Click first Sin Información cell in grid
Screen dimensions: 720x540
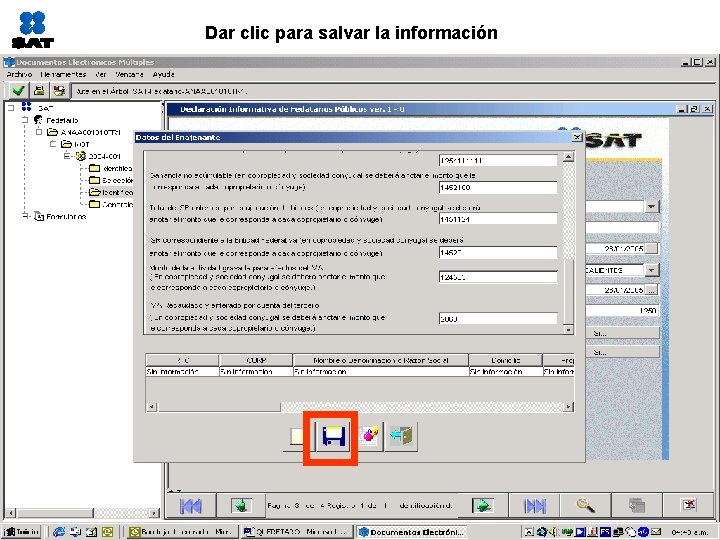(182, 371)
